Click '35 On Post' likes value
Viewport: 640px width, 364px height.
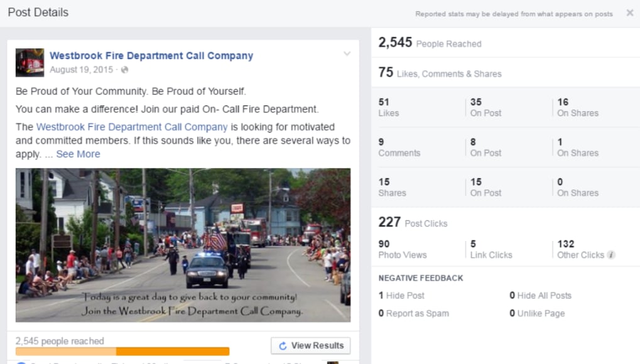pos(485,107)
